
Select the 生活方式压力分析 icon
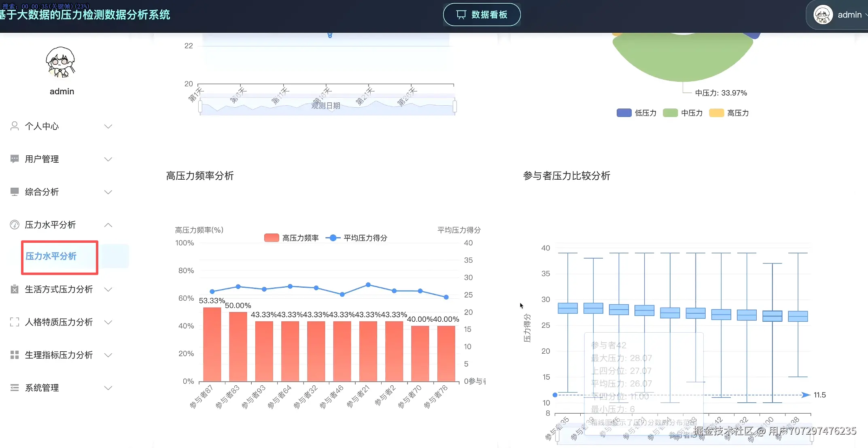tap(14, 289)
